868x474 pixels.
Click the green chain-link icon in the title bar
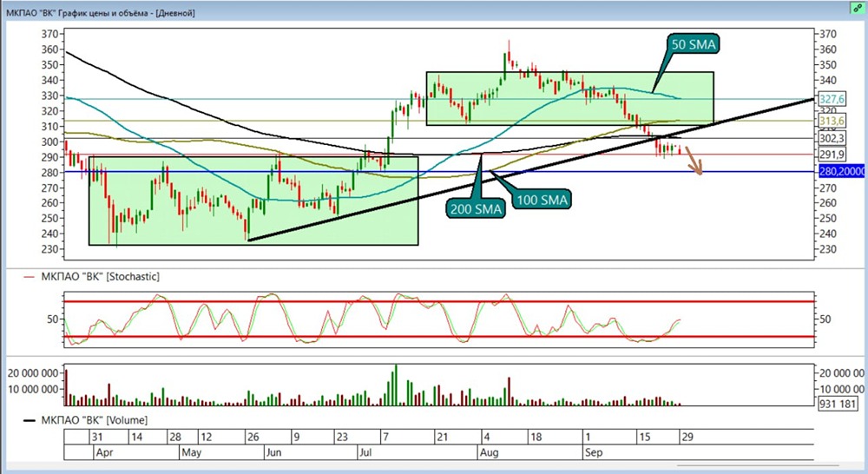coord(858,9)
